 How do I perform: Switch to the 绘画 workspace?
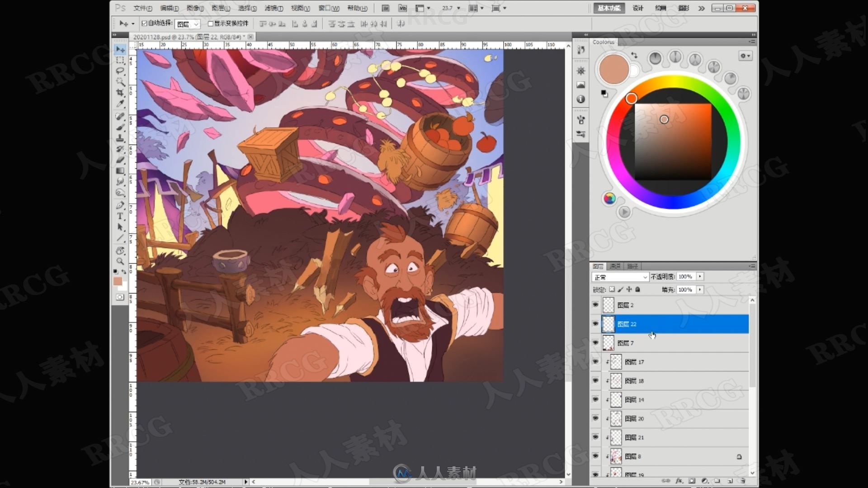(x=660, y=8)
